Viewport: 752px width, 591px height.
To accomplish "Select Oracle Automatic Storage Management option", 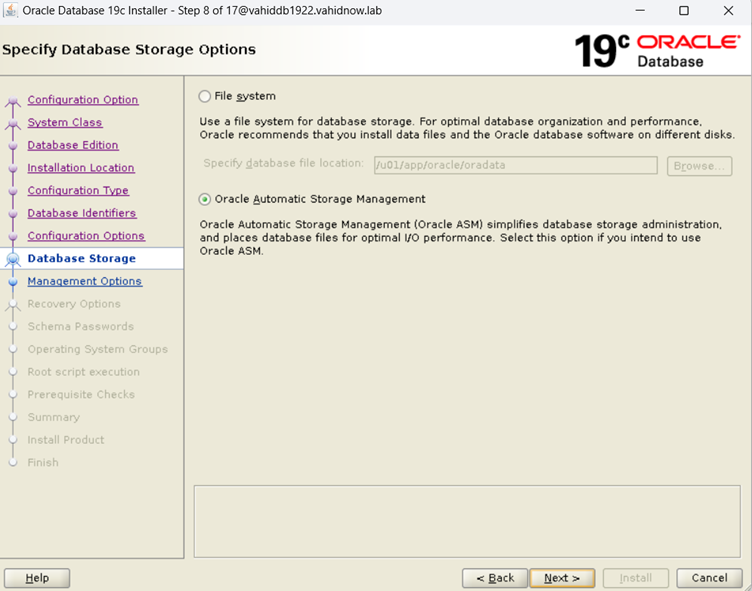I will pyautogui.click(x=205, y=200).
